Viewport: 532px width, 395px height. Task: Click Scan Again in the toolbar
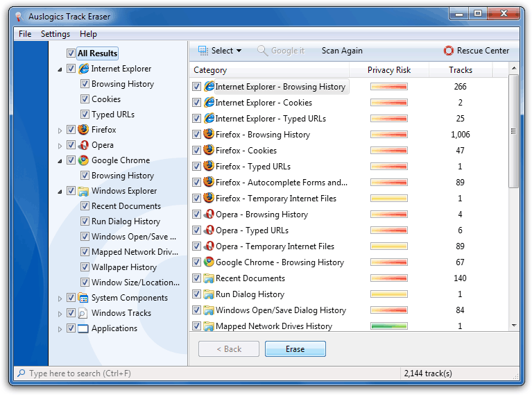pyautogui.click(x=342, y=51)
